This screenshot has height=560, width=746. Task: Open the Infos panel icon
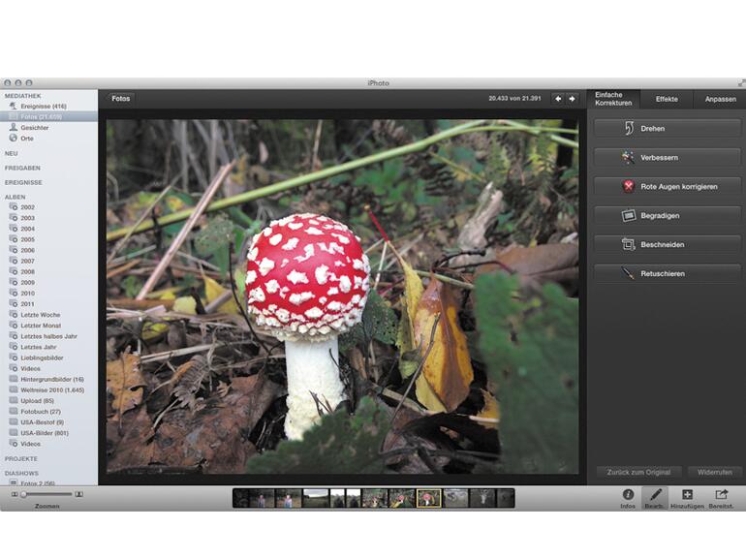[x=628, y=495]
